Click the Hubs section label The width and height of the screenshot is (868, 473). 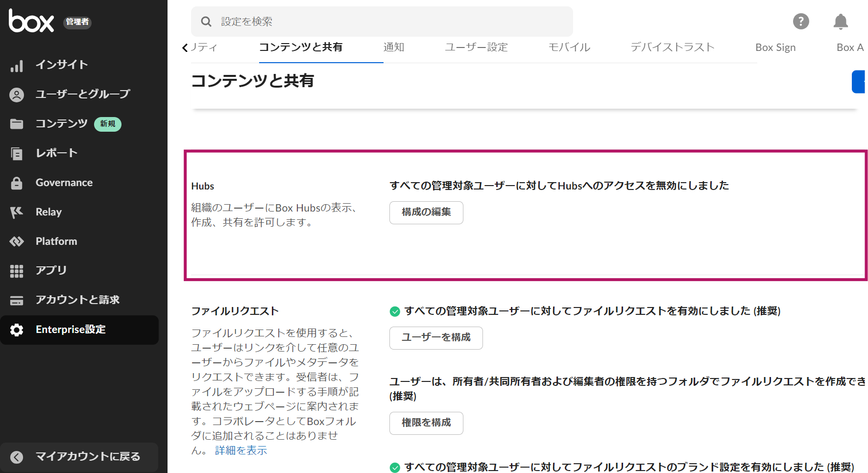(203, 186)
